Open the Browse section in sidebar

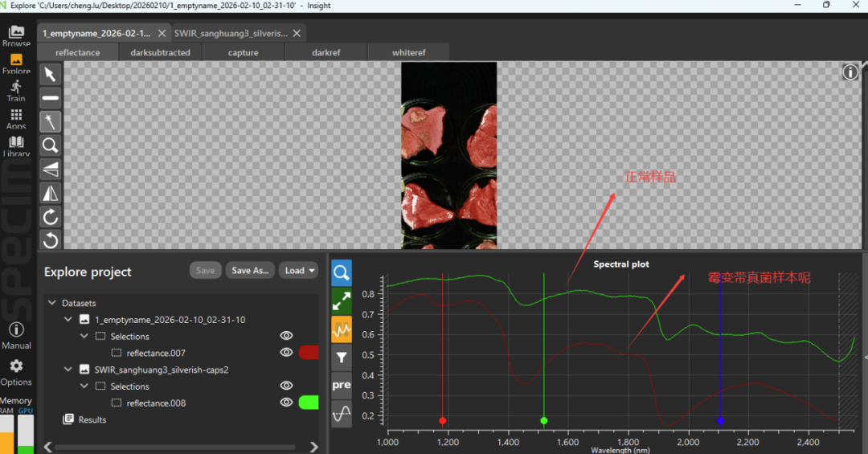tap(16, 36)
